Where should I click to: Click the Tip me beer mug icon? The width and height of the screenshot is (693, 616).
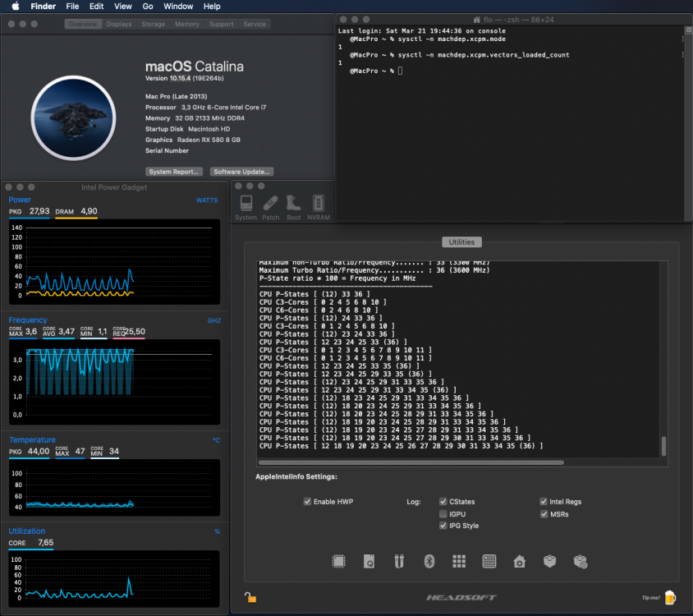tap(670, 597)
